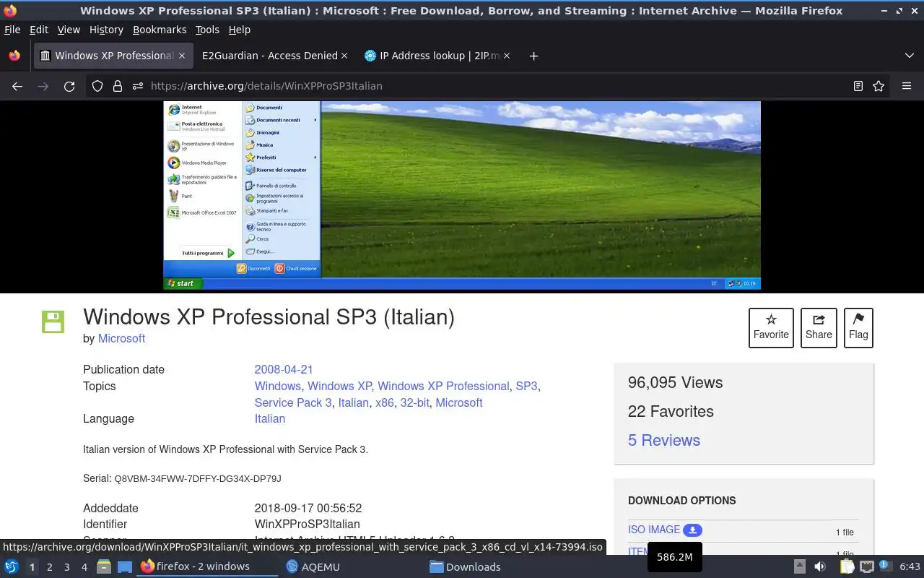
Task: Open the Help menu
Action: [240, 30]
